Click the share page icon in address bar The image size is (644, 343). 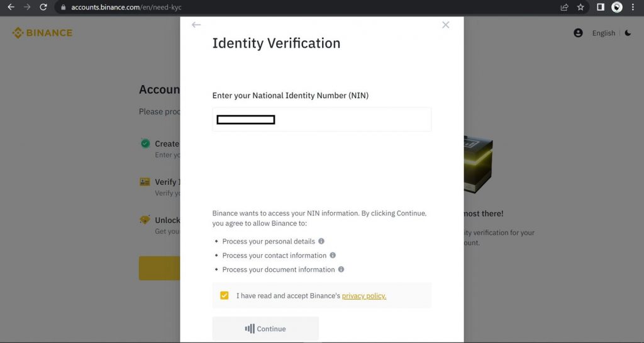[564, 7]
